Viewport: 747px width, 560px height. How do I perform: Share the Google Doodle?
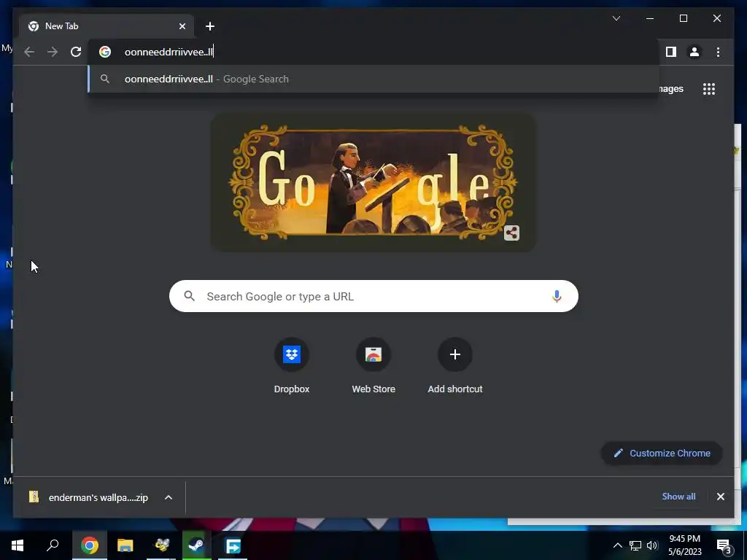pos(511,233)
